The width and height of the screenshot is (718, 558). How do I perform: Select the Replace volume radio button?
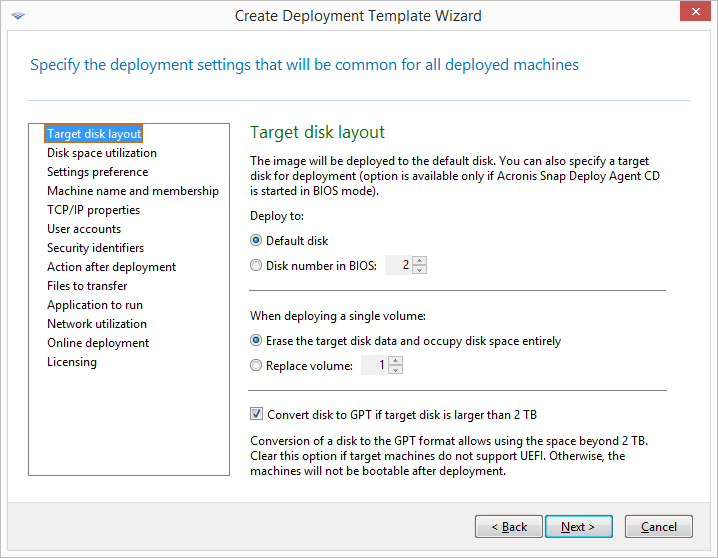coord(257,366)
